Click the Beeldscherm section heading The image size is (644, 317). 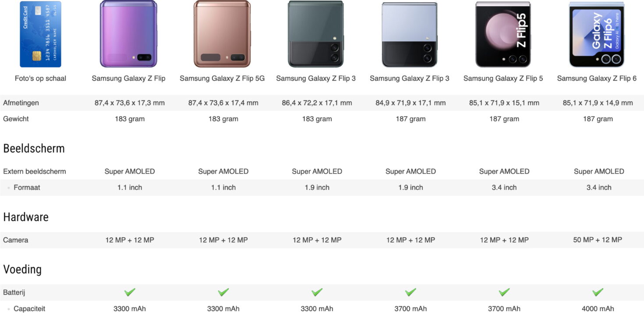34,148
